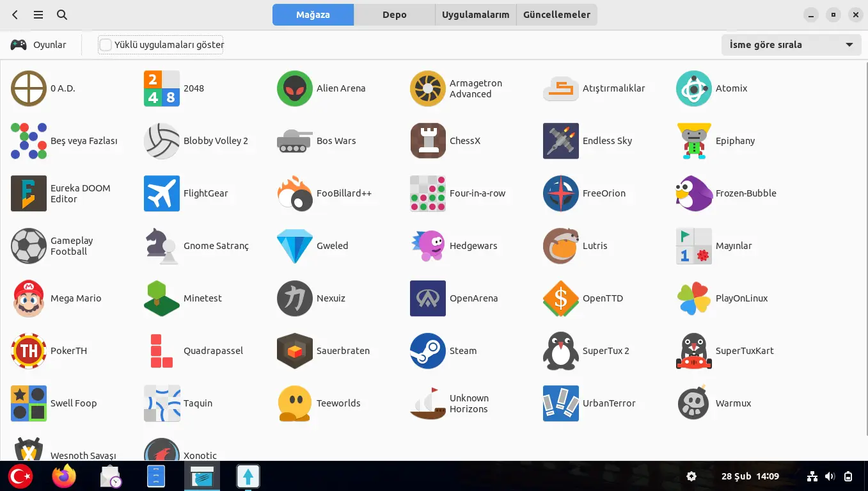This screenshot has height=491, width=868.
Task: Click the FreeOrion label
Action: pos(604,193)
